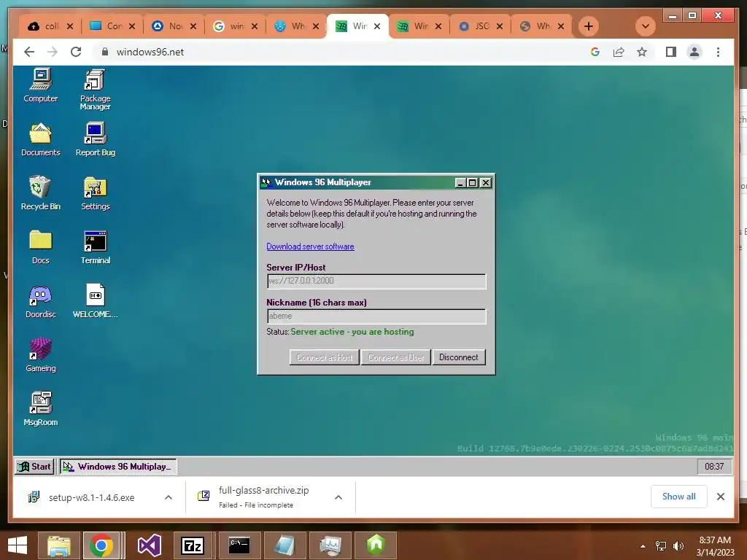Click the Google icon in address bar
747x560 pixels.
coord(595,52)
